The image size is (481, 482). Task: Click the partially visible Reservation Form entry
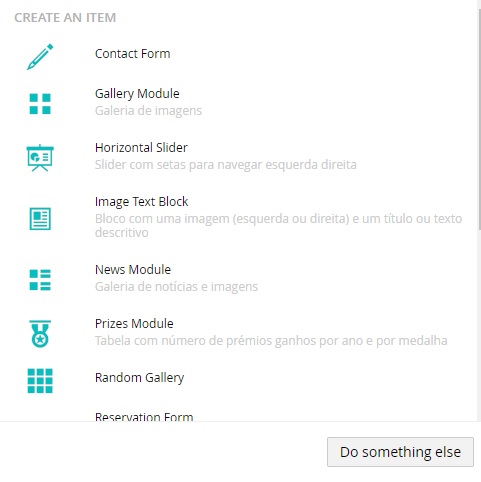(144, 417)
